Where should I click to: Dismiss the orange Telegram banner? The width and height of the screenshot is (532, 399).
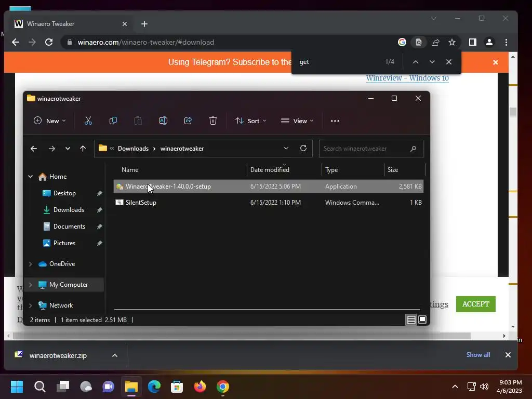click(495, 62)
